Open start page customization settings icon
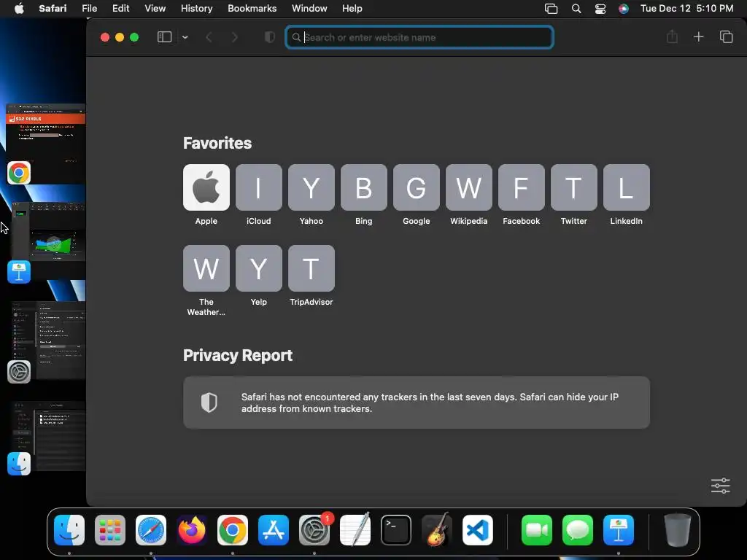 pos(720,486)
